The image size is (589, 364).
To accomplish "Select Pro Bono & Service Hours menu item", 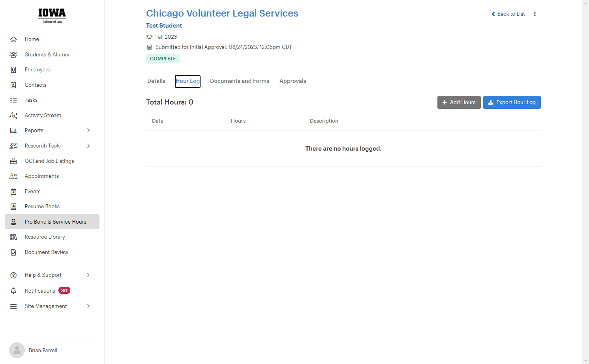I will [x=52, y=222].
